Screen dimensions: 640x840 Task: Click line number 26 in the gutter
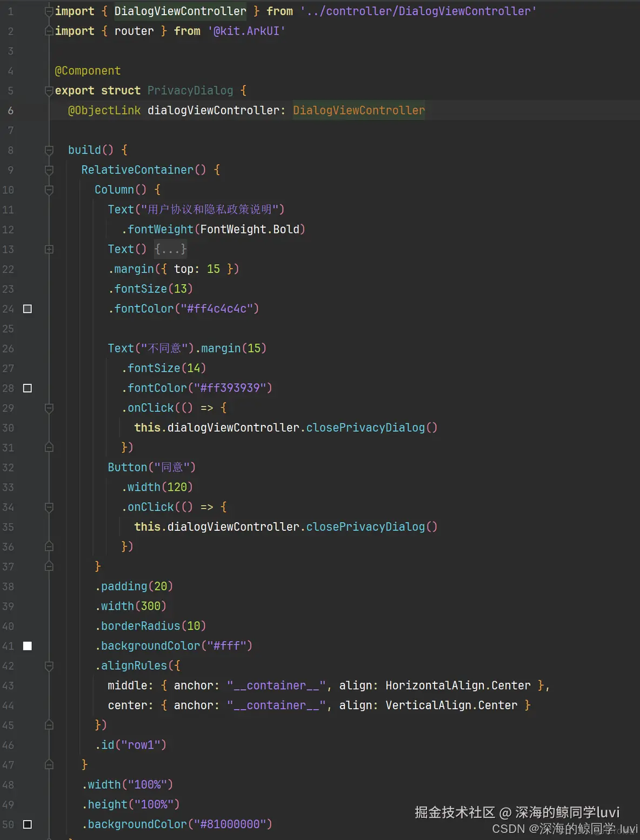[8, 349]
